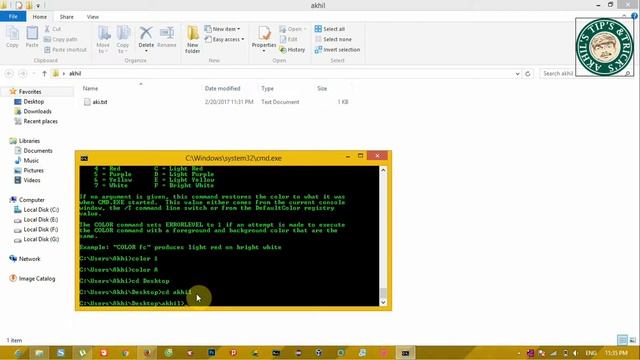Click the Skype icon on the taskbar
This screenshot has height=360, width=640.
[x=60, y=353]
